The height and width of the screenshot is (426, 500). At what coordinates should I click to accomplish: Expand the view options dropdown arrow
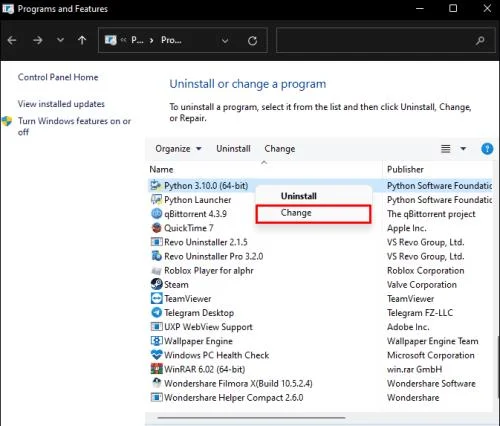pyautogui.click(x=463, y=149)
